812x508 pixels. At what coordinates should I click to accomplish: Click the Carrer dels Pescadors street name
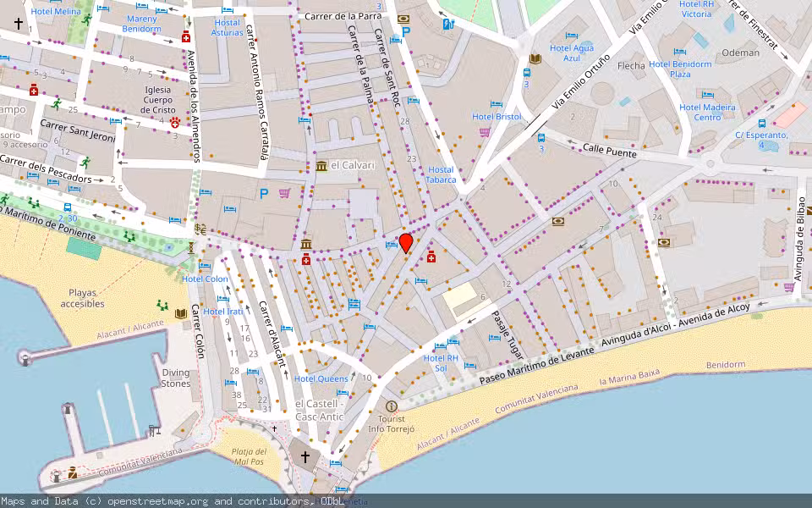point(46,168)
